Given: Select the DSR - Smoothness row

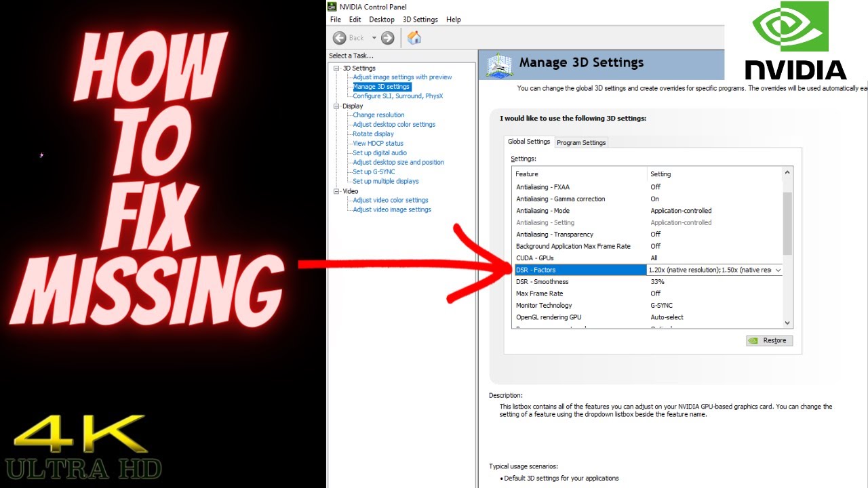Looking at the screenshot, I should click(647, 282).
